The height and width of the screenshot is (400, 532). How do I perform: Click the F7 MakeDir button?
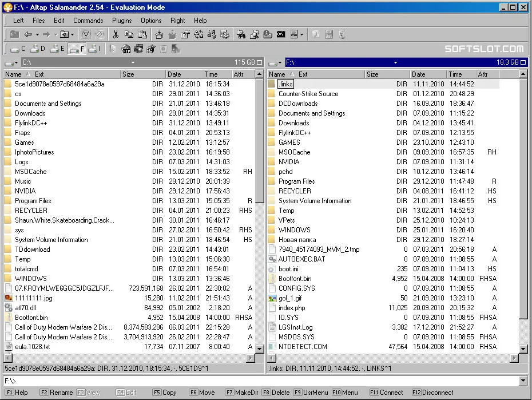coord(241,393)
